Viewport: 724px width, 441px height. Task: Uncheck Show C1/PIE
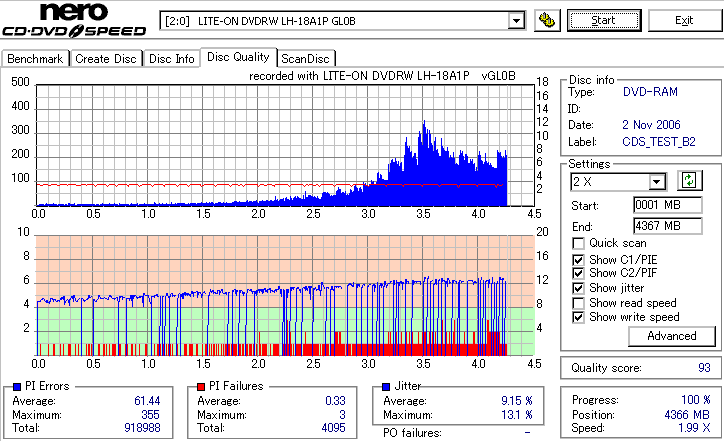point(578,260)
